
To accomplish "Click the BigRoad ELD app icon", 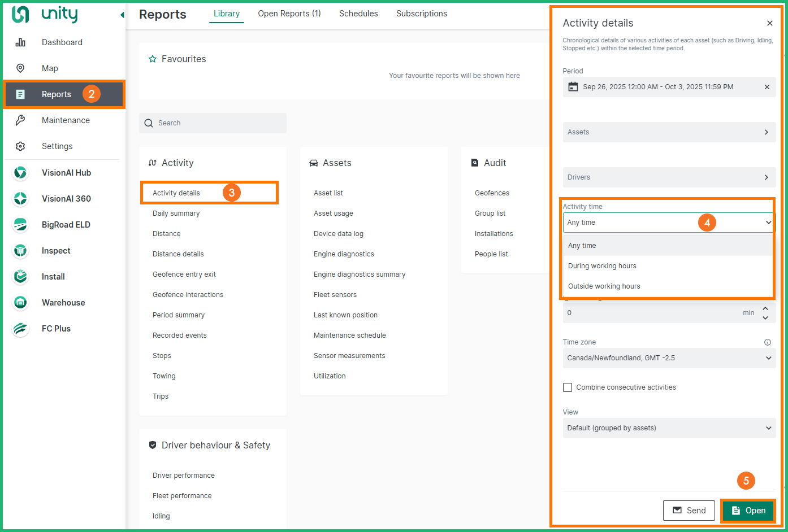I will [x=20, y=225].
